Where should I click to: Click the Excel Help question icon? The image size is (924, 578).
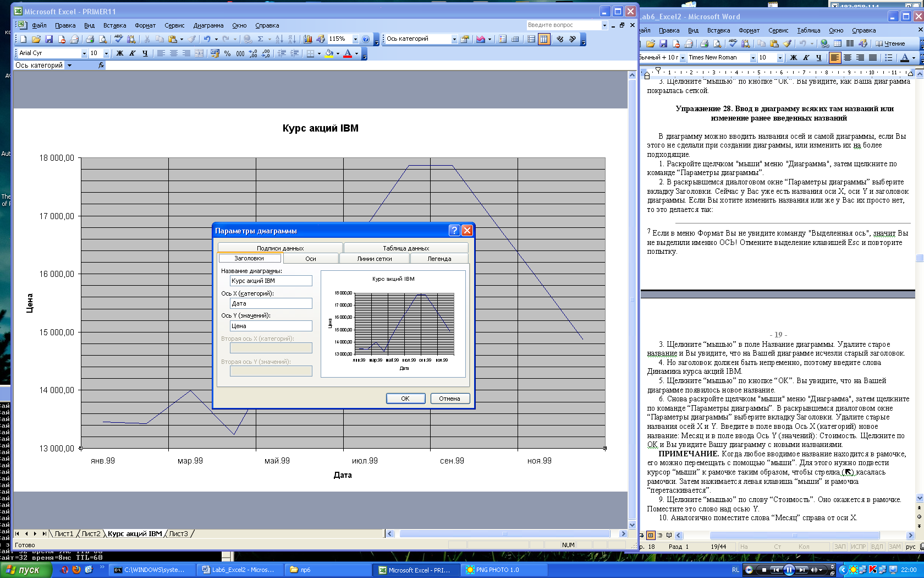tap(366, 39)
